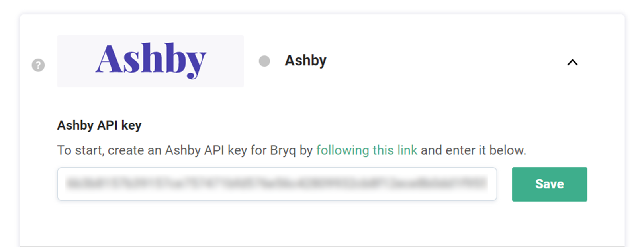Focus the Ashby API key input field

[x=277, y=184]
